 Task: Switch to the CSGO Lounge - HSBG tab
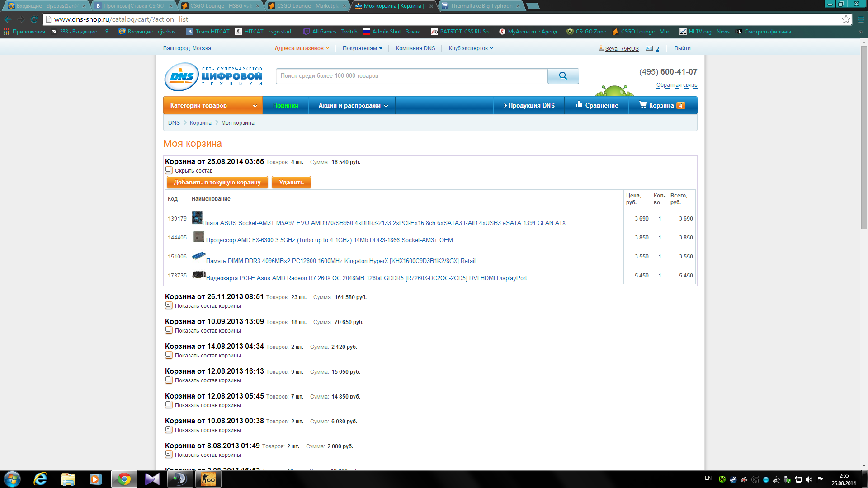tap(221, 6)
